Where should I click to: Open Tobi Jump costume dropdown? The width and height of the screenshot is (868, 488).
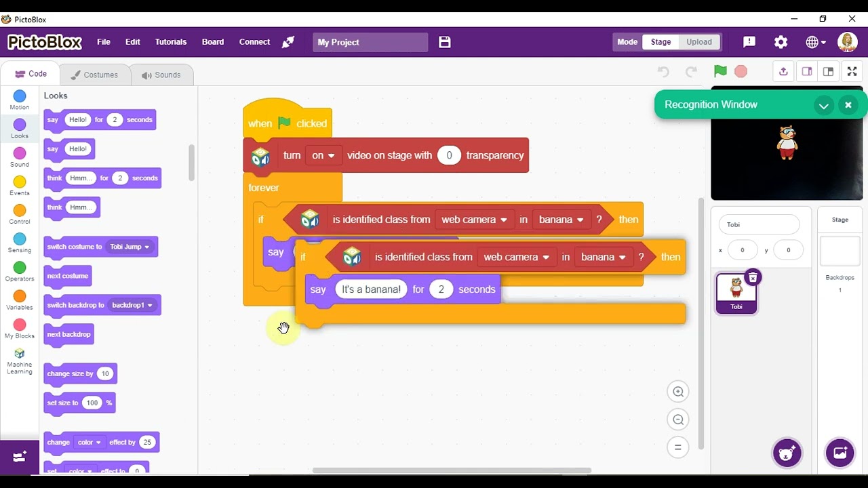point(132,247)
